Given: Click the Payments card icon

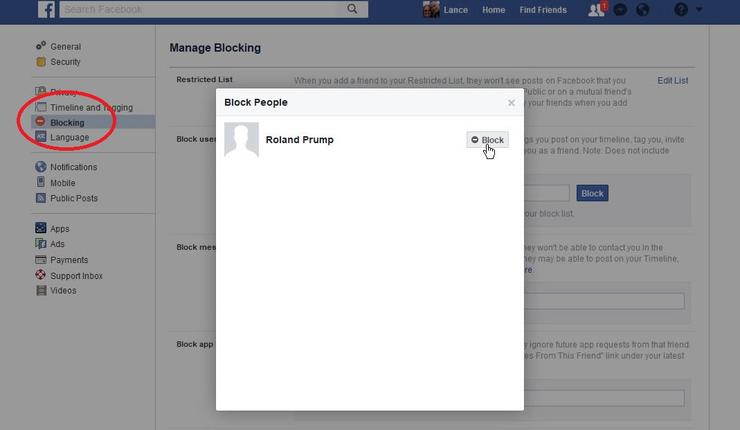Looking at the screenshot, I should (x=41, y=260).
